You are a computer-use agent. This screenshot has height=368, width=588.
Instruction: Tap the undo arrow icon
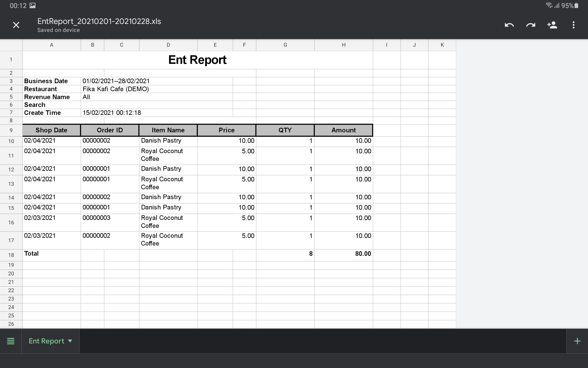pos(509,25)
